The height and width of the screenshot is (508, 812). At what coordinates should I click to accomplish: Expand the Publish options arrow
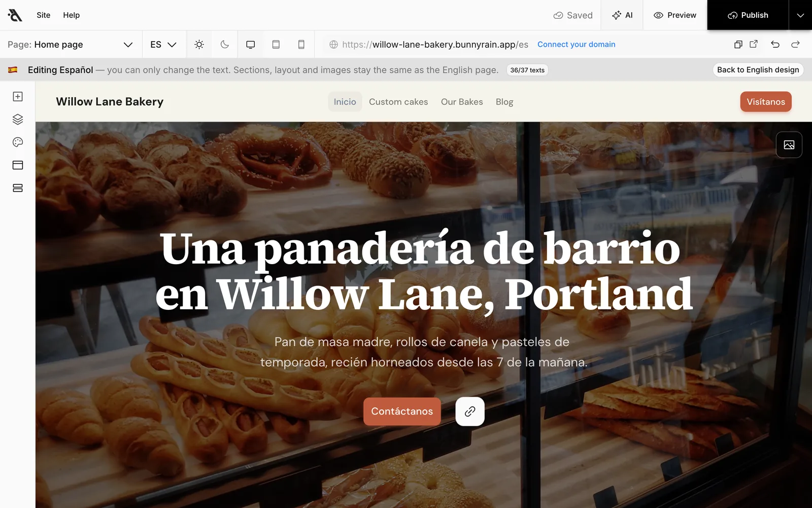(x=800, y=15)
